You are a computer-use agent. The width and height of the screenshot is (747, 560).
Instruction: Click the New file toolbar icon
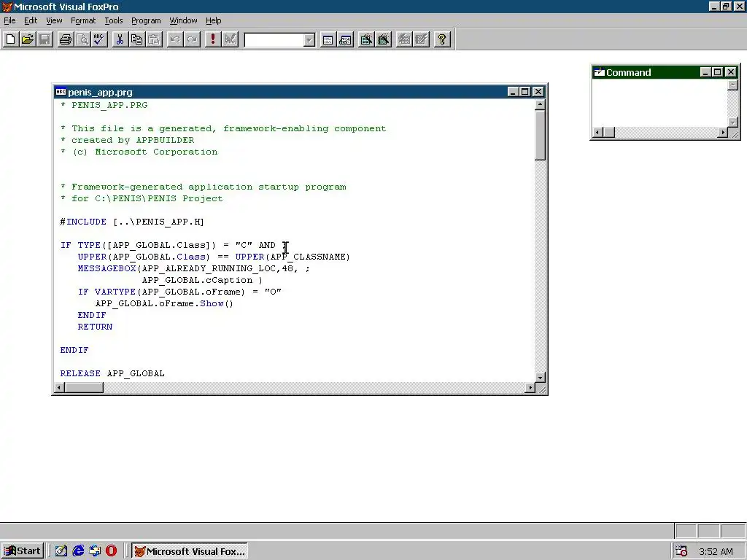[x=11, y=39]
